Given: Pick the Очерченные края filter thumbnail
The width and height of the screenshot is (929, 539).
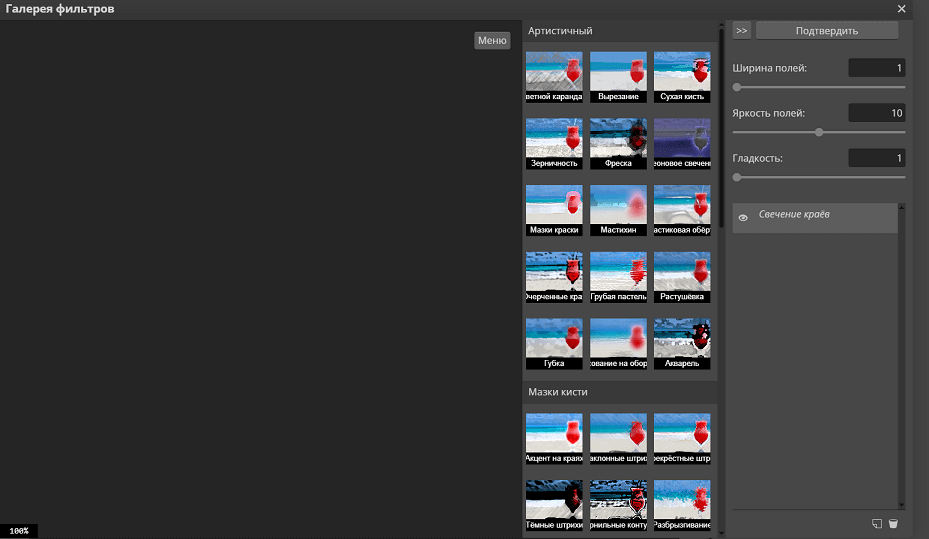Looking at the screenshot, I should (554, 277).
